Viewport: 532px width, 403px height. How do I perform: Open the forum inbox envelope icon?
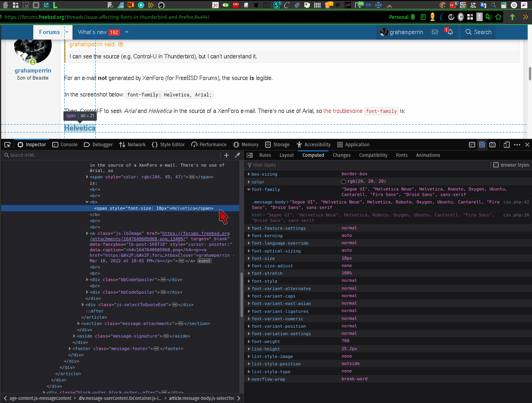pos(435,32)
